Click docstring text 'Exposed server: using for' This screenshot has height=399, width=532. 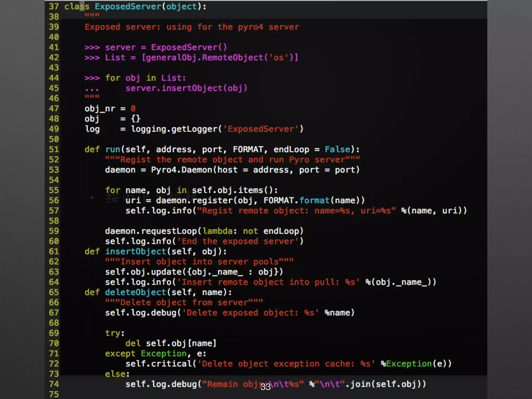148,27
